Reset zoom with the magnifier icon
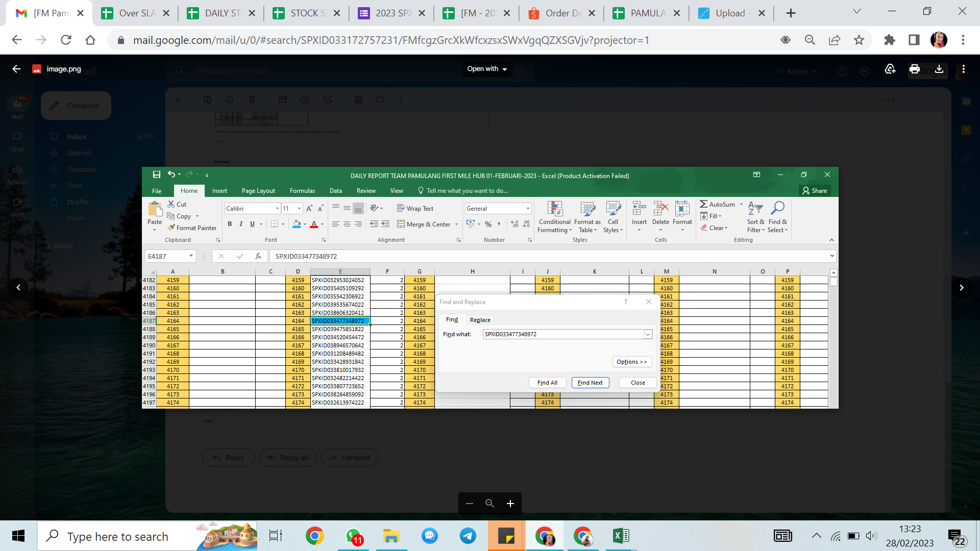The height and width of the screenshot is (551, 980). coord(490,504)
